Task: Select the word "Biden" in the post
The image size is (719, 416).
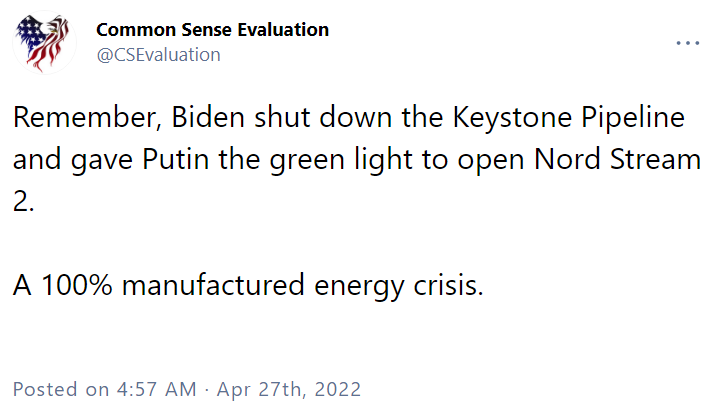Action: point(208,117)
